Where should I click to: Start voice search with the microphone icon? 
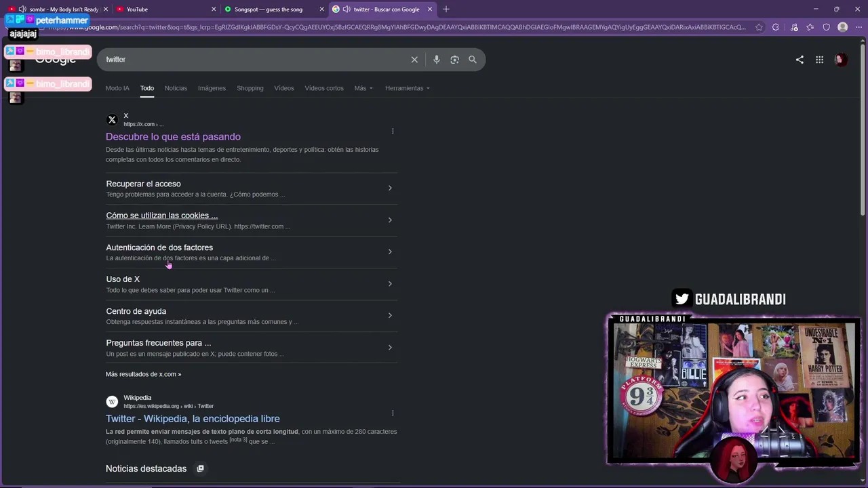[437, 60]
